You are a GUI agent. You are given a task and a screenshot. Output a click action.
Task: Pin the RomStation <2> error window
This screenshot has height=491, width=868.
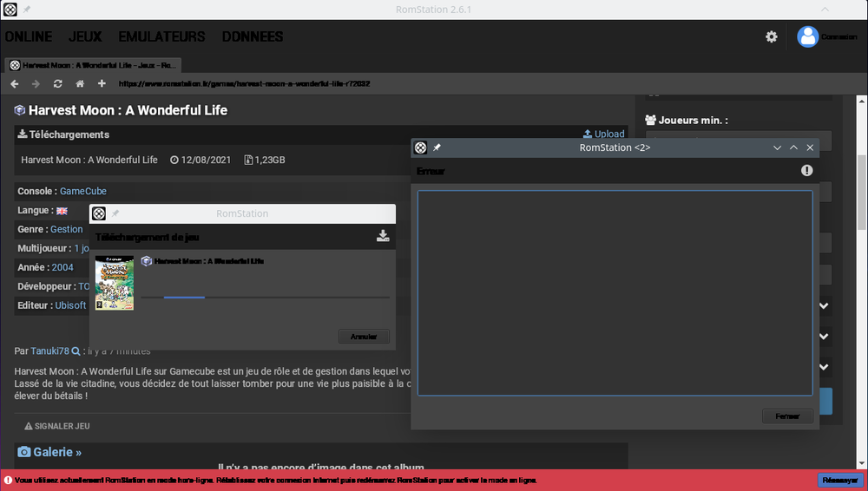pyautogui.click(x=437, y=147)
